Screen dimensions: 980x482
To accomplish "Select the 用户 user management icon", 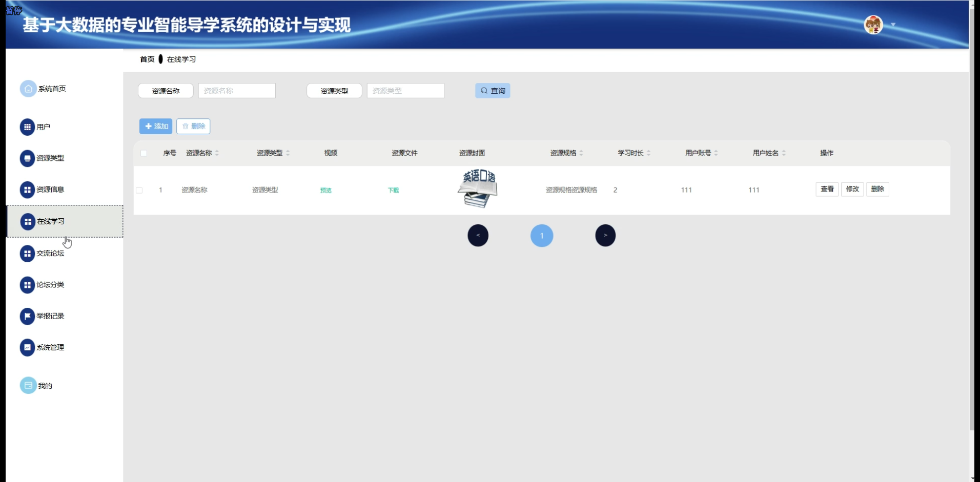I will coord(28,127).
